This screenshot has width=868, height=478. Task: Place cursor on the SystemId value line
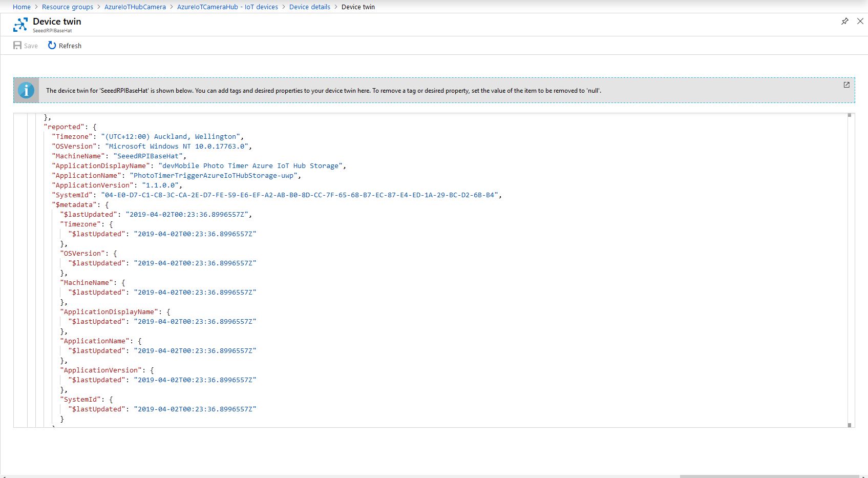300,195
